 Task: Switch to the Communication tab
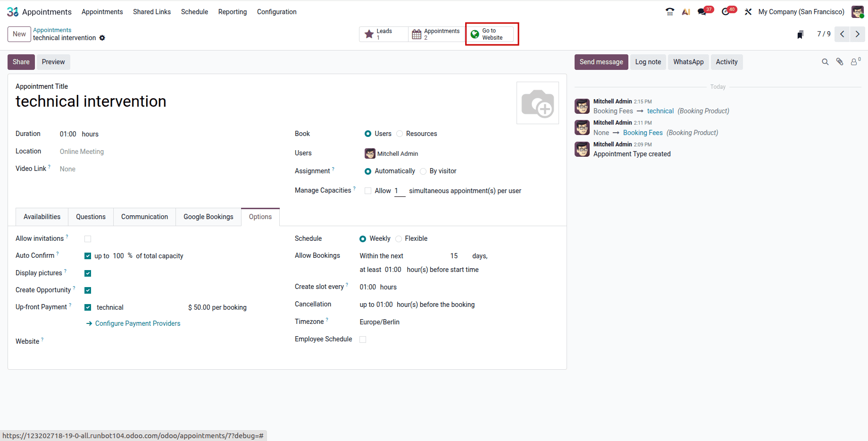[x=144, y=217]
